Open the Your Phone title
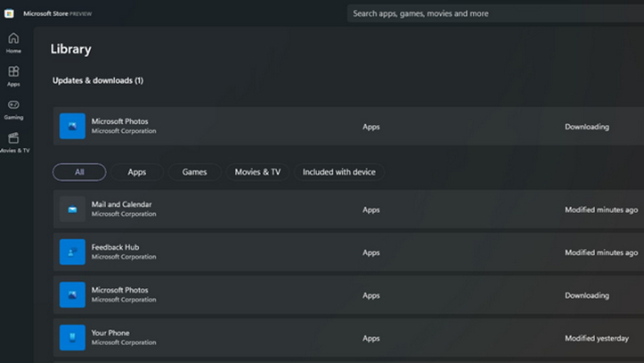 point(110,333)
